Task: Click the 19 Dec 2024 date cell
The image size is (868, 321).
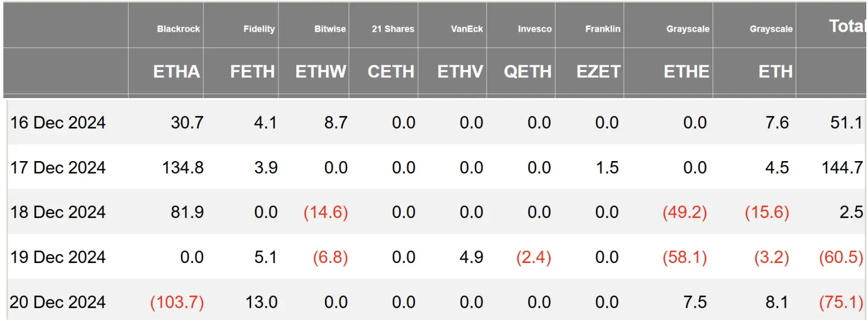Action: click(58, 257)
